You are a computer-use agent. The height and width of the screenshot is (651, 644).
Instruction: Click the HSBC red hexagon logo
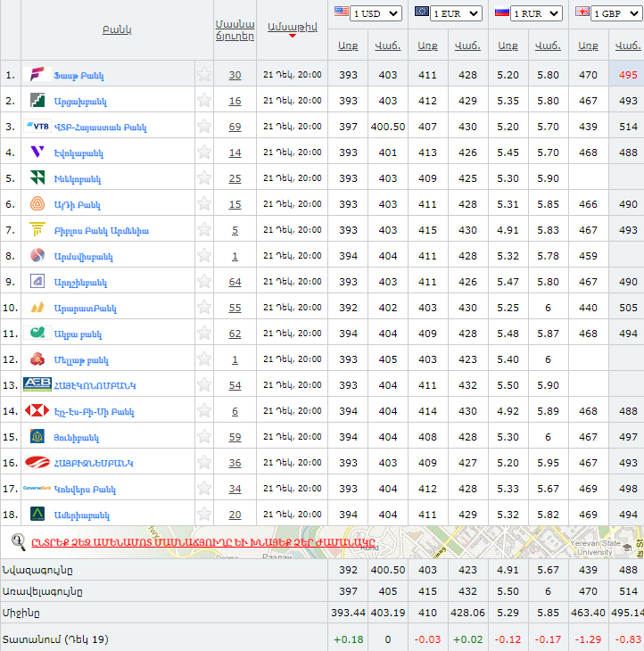(x=37, y=410)
